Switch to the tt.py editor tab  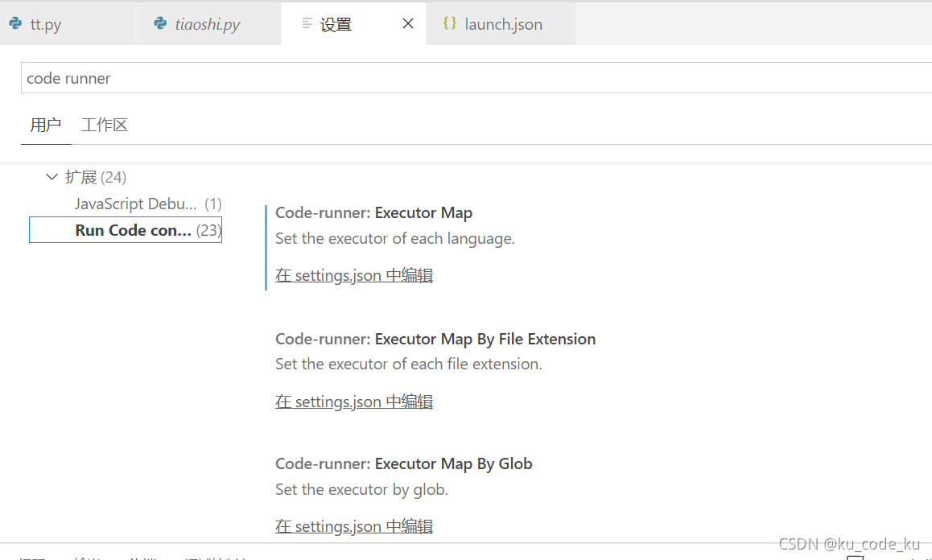pos(68,24)
